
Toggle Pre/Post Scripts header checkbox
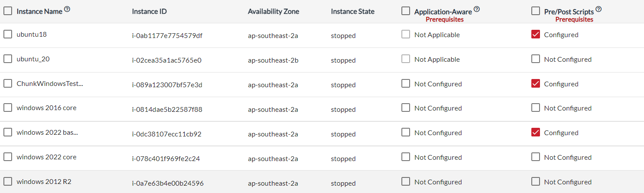(536, 11)
